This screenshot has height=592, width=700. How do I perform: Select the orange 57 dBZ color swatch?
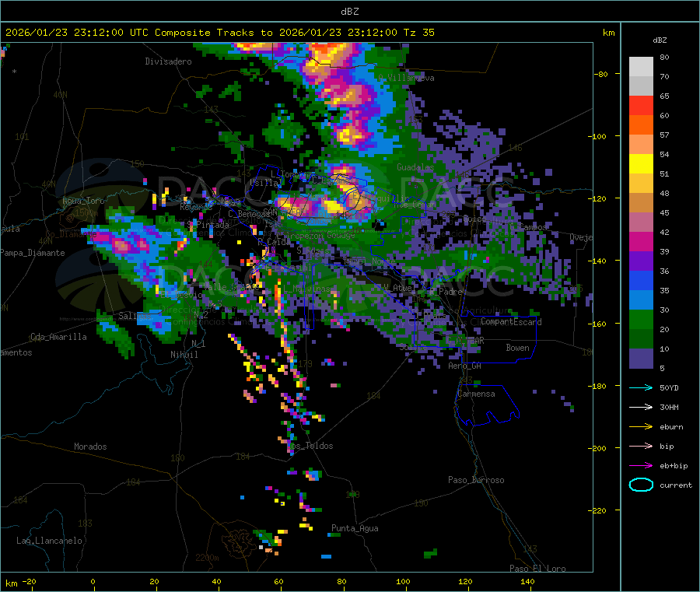pyautogui.click(x=641, y=125)
